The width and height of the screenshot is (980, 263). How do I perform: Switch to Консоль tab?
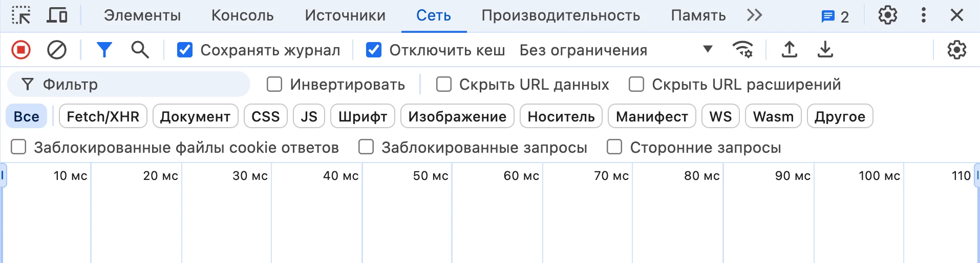243,15
